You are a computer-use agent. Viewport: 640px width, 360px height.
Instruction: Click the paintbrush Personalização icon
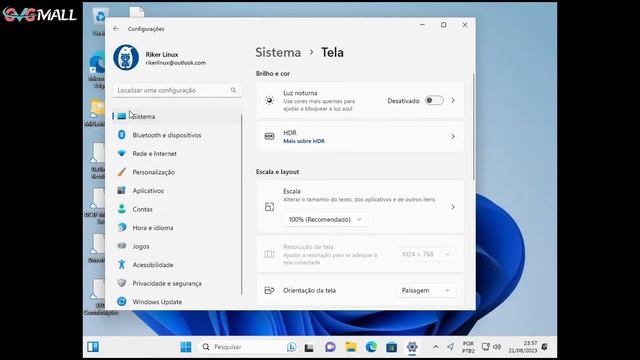[x=122, y=172]
